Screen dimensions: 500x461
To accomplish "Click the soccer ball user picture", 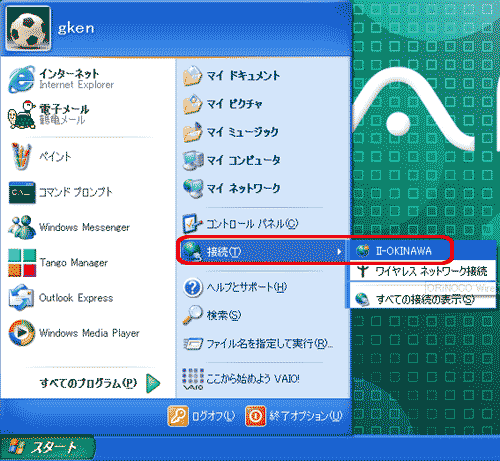I will 28,28.
